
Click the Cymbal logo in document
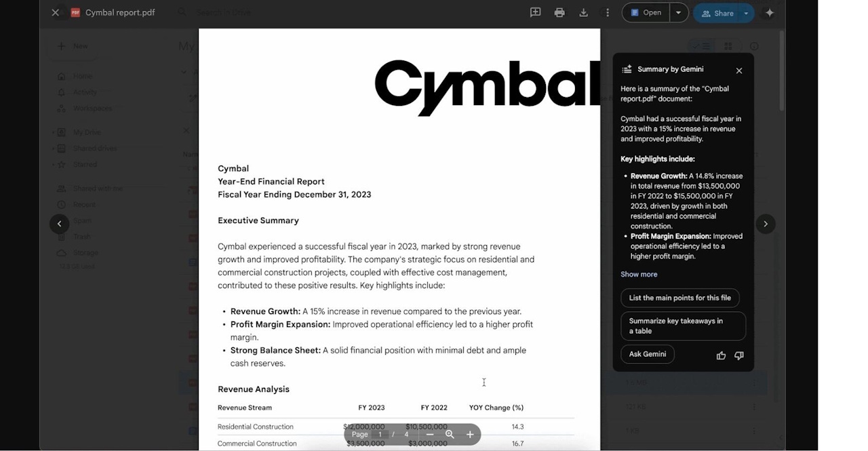pos(487,87)
